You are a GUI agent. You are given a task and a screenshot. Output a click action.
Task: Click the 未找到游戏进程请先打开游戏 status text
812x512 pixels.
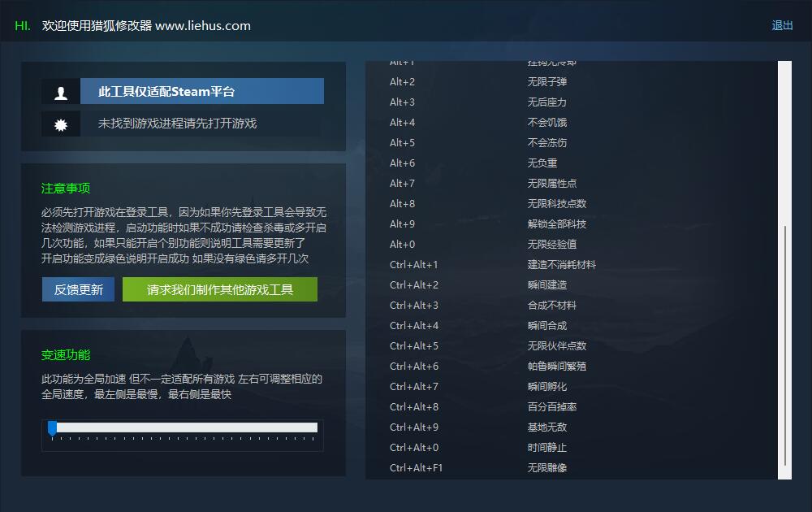coord(177,124)
